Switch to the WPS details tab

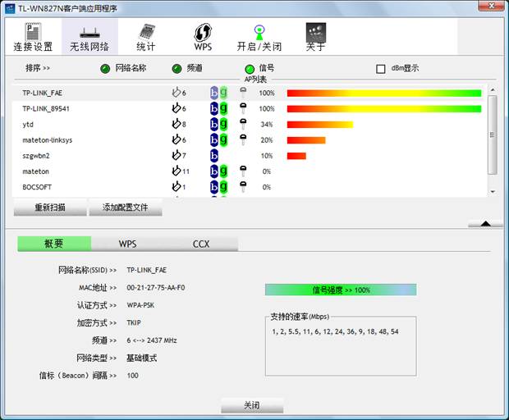(127, 244)
